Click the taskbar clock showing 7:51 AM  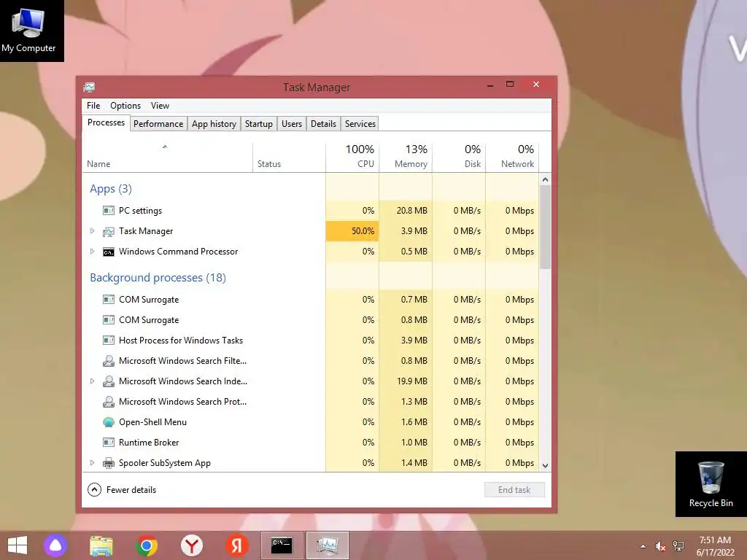click(x=715, y=546)
